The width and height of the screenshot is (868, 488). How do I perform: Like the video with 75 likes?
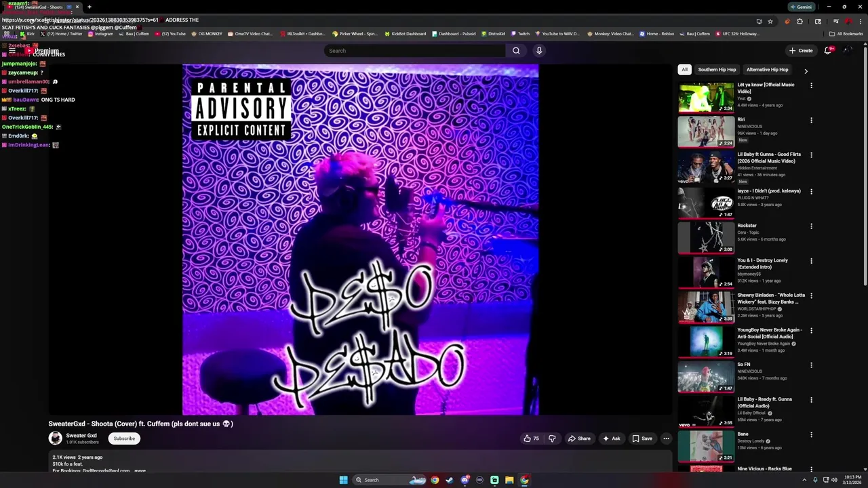531,439
